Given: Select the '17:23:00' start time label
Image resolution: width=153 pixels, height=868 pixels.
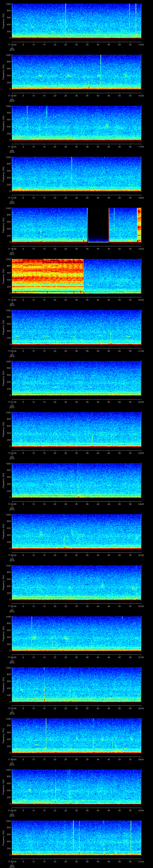Looking at the screenshot, I should (12, 504).
